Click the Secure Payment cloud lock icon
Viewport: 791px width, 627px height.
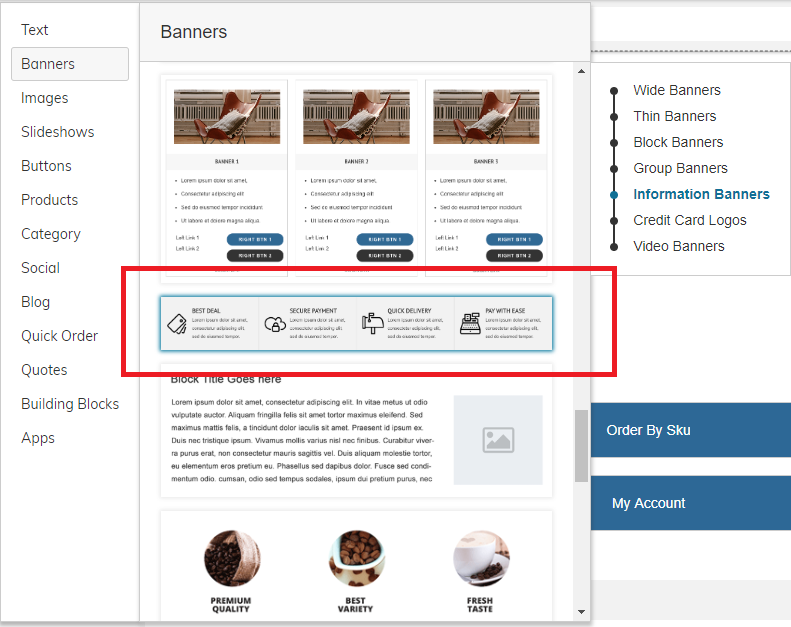[275, 324]
